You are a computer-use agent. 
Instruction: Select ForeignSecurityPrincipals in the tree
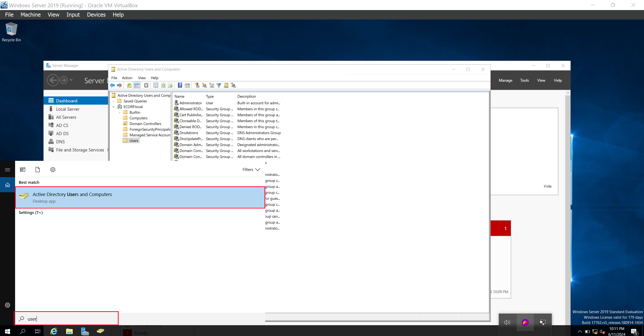click(150, 129)
